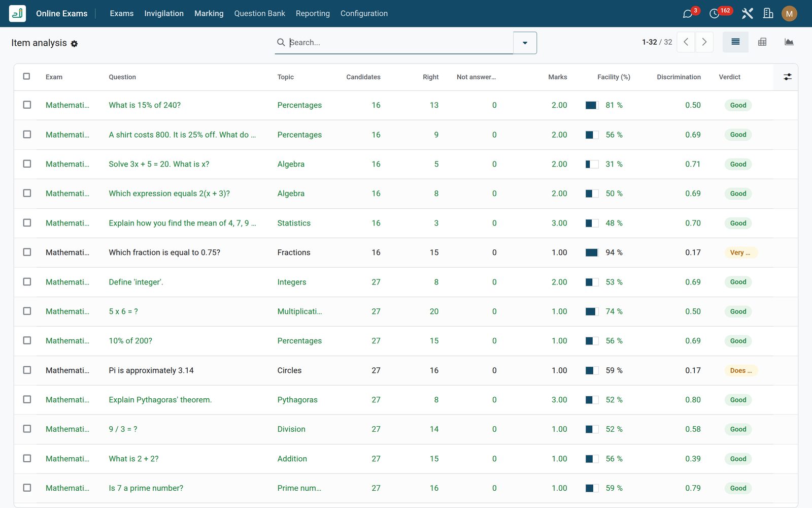Click facility bar for 'What is 15% of 240?'

coord(592,105)
